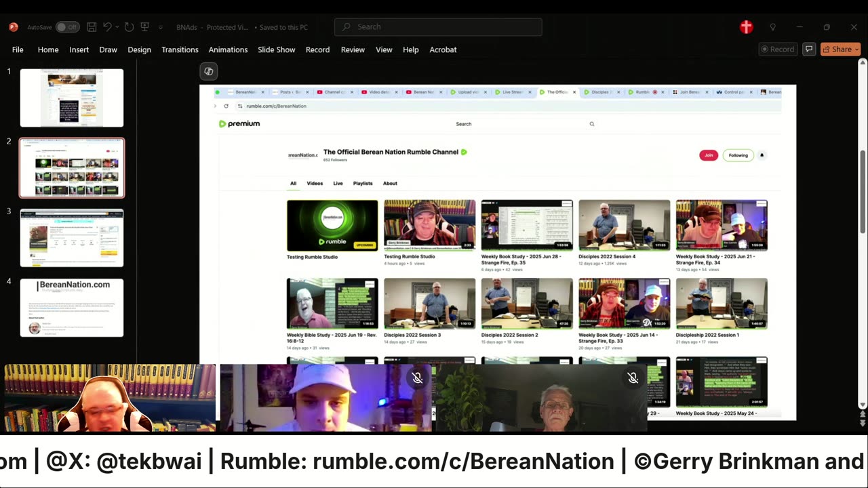Select slide 4 BereanNation.com thumbnail
This screenshot has height=488, width=868.
pyautogui.click(x=72, y=308)
